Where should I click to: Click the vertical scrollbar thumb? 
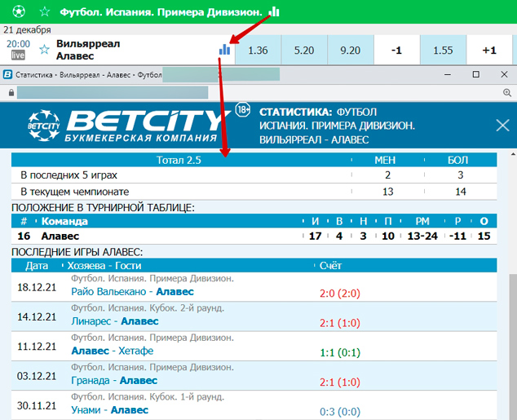point(513,346)
